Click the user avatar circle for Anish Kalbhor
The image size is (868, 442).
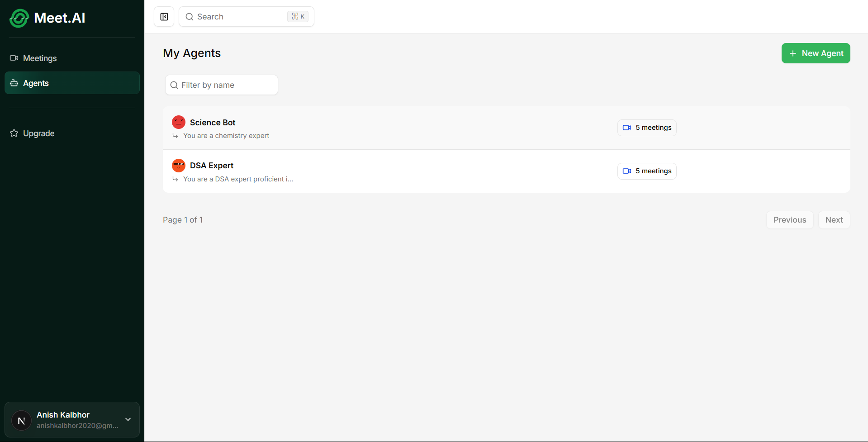point(21,420)
